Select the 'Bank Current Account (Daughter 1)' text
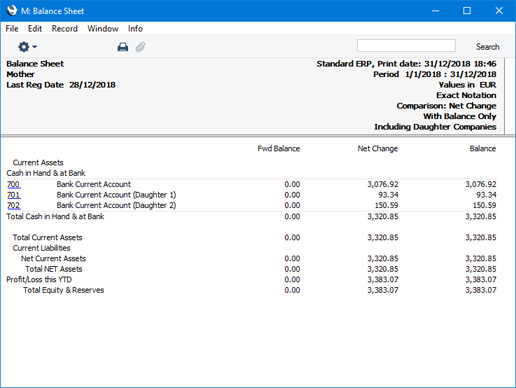The width and height of the screenshot is (516, 388). (116, 195)
